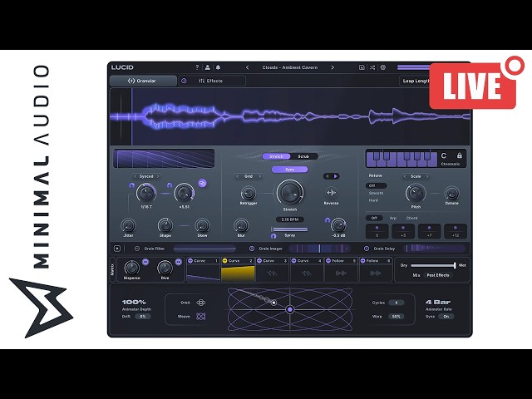Viewport: 532px width, 399px height.
Task: Click the link icon beside grain knobs
Action: tap(203, 183)
